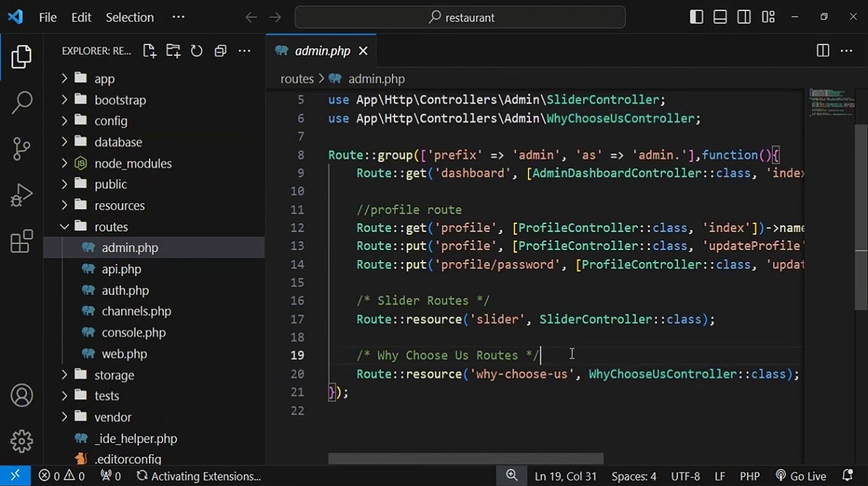Toggle the primary side bar
Image resolution: width=868 pixels, height=486 pixels.
(697, 18)
